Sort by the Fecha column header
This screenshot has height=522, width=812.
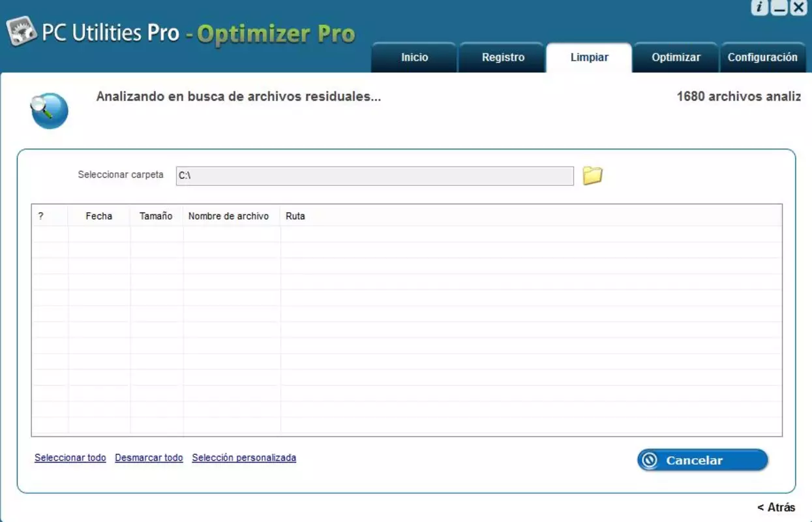pyautogui.click(x=99, y=216)
